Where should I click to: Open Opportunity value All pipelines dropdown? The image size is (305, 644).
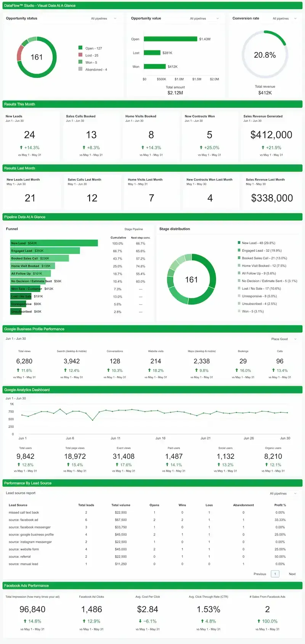click(x=204, y=18)
